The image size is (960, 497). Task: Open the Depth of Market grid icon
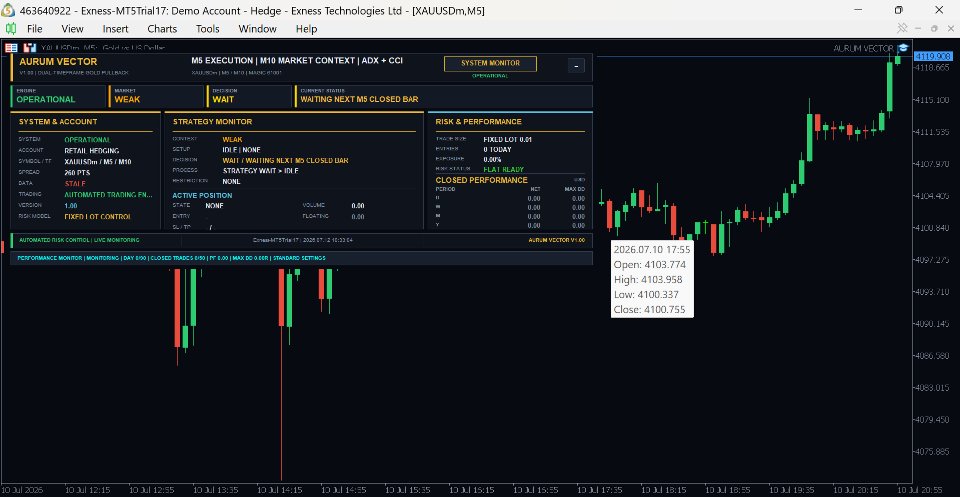[x=11, y=48]
